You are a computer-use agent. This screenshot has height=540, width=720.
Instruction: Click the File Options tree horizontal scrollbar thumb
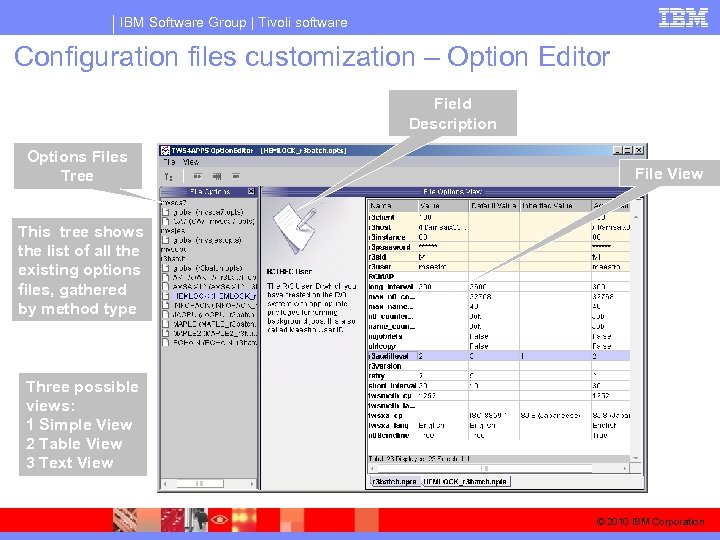pyautogui.click(x=200, y=484)
